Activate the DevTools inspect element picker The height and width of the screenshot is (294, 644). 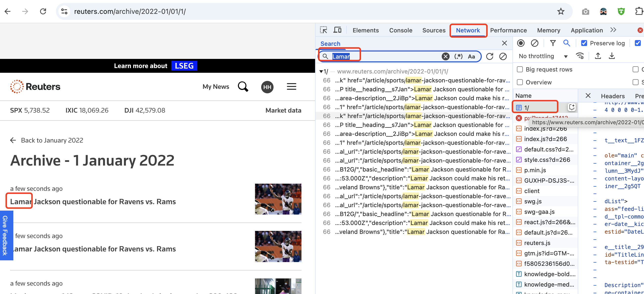pyautogui.click(x=323, y=30)
